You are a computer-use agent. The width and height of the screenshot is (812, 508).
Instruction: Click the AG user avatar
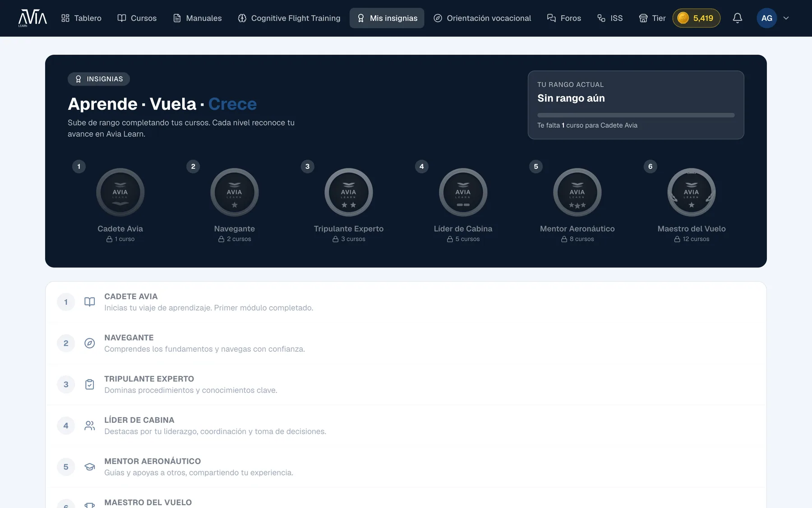pos(766,18)
